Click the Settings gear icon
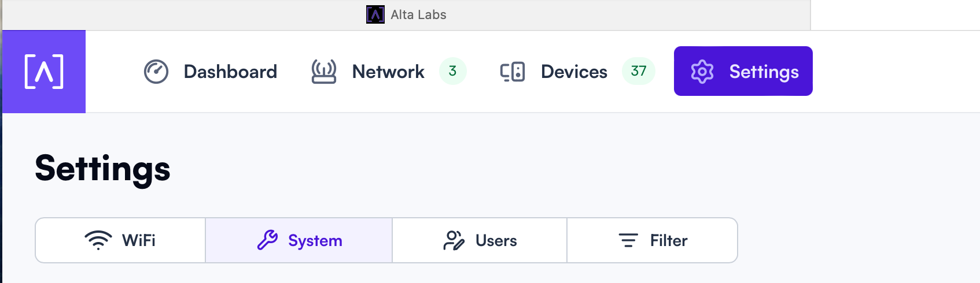The width and height of the screenshot is (980, 283). point(702,72)
